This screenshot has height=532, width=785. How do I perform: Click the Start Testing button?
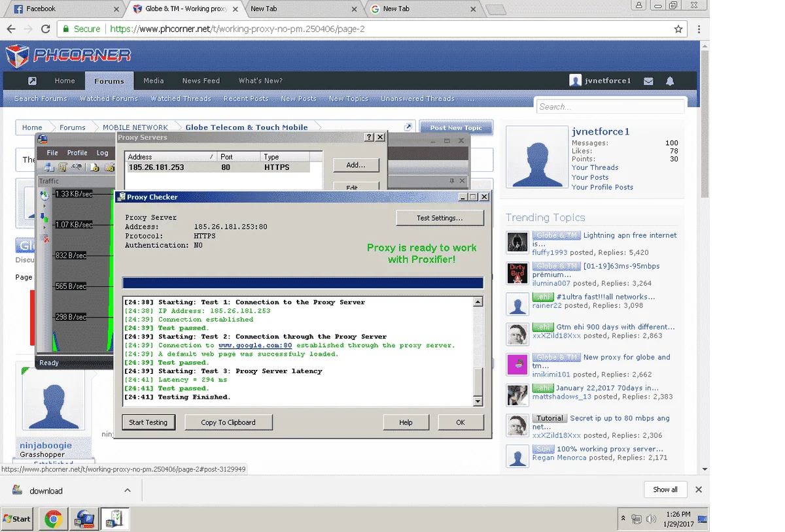[148, 422]
